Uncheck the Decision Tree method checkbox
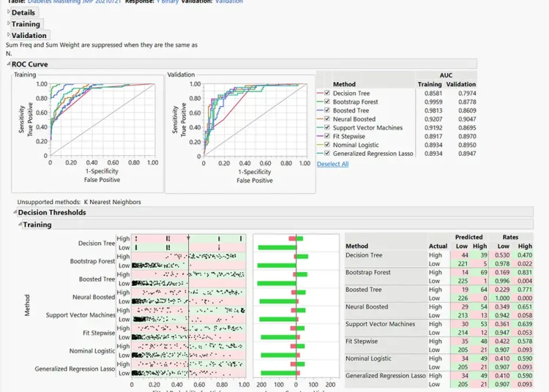Image resolution: width=549 pixels, height=392 pixels. point(327,94)
